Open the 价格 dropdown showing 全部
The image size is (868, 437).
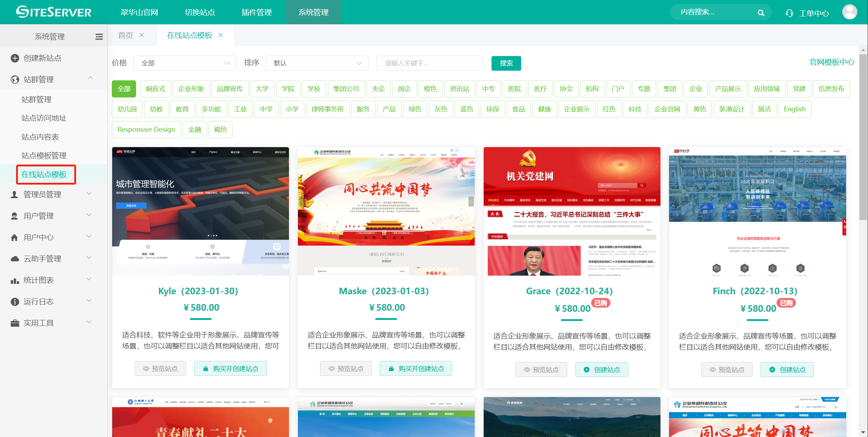[x=185, y=63]
